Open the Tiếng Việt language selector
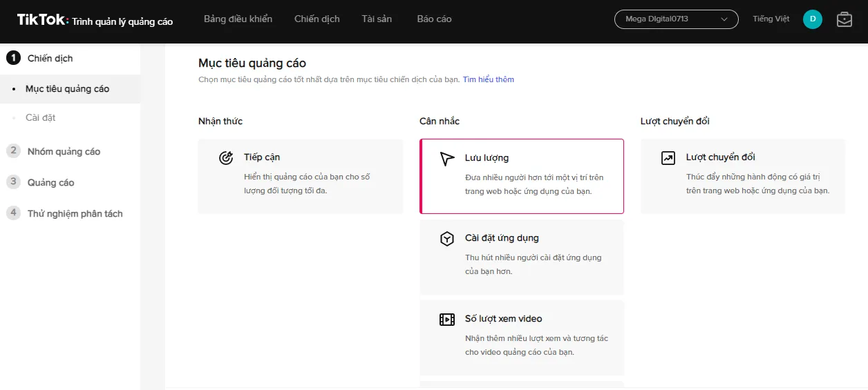Image resolution: width=868 pixels, height=390 pixels. click(771, 19)
